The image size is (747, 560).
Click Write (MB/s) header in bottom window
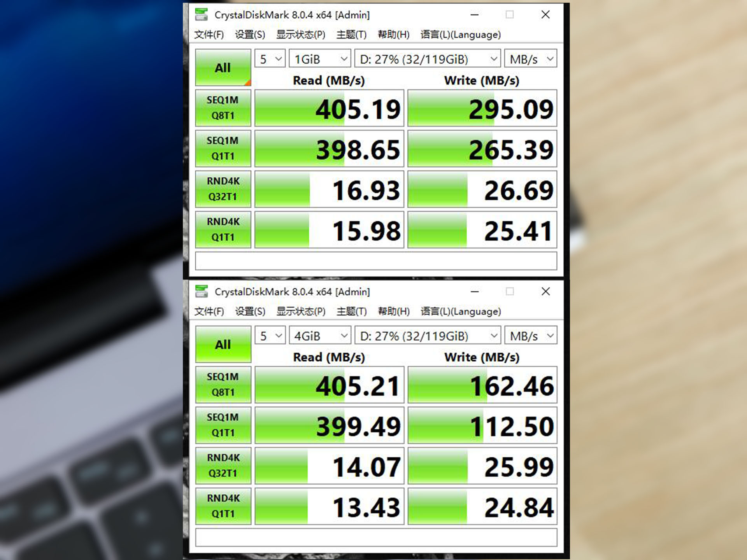[482, 357]
